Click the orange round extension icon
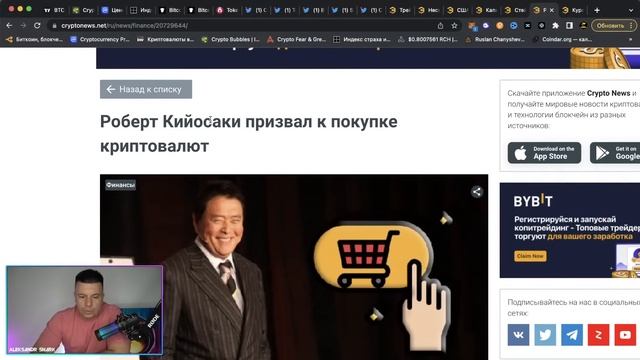640x360 pixels. pos(500,25)
